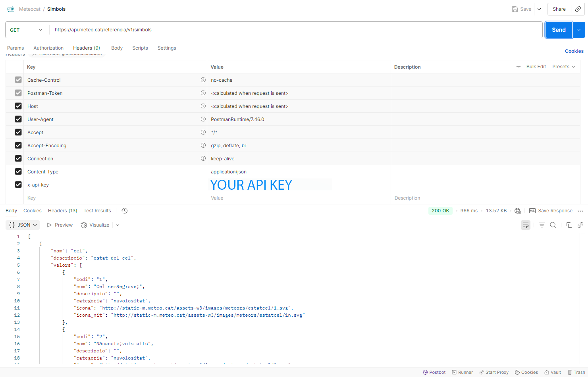Open the response history clock icon
This screenshot has width=588, height=377.
(124, 211)
